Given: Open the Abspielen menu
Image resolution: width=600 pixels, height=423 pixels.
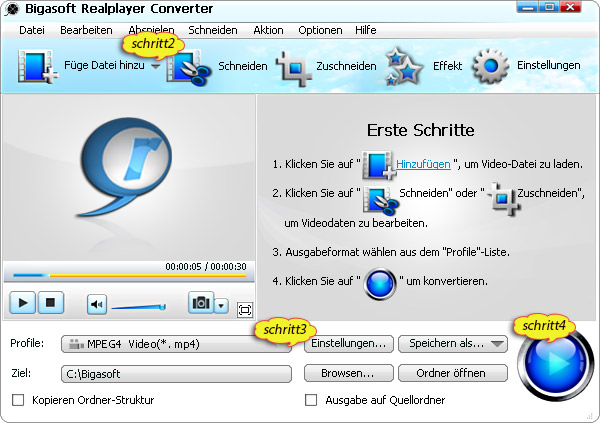Looking at the screenshot, I should pyautogui.click(x=151, y=30).
